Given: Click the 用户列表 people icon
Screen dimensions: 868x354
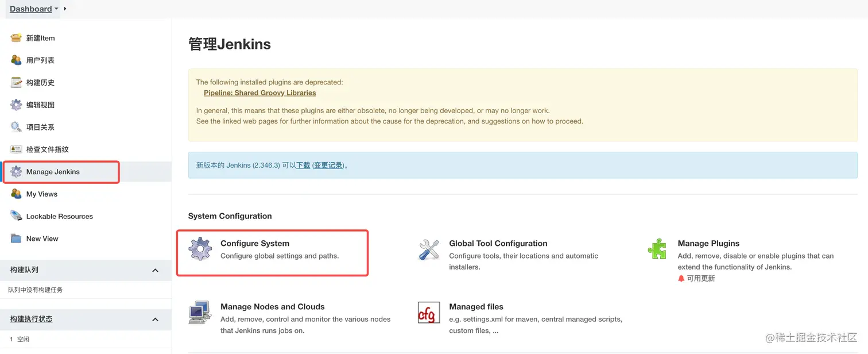Looking at the screenshot, I should click(x=16, y=60).
